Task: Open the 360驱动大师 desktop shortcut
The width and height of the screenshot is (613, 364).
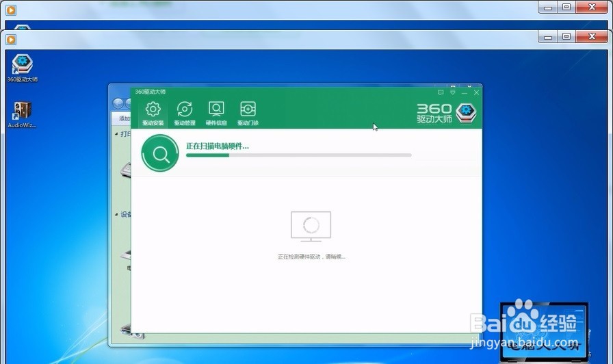Action: (23, 68)
